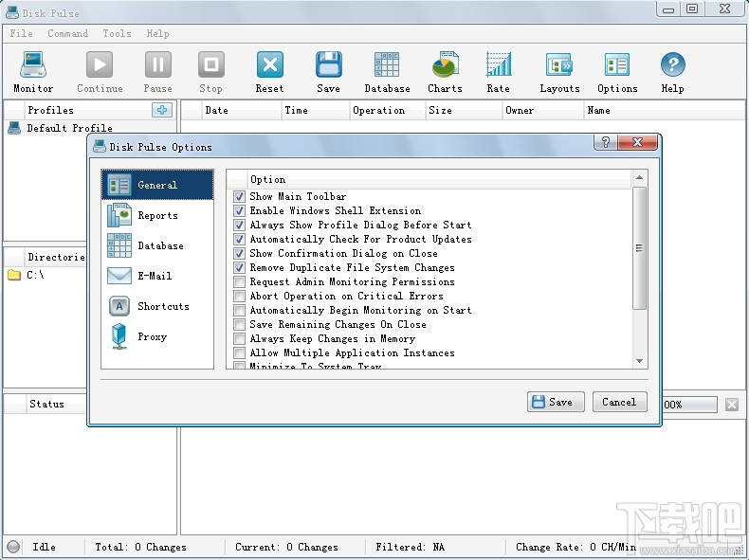Check Request Admin Monitoring Permissions

pyautogui.click(x=239, y=281)
